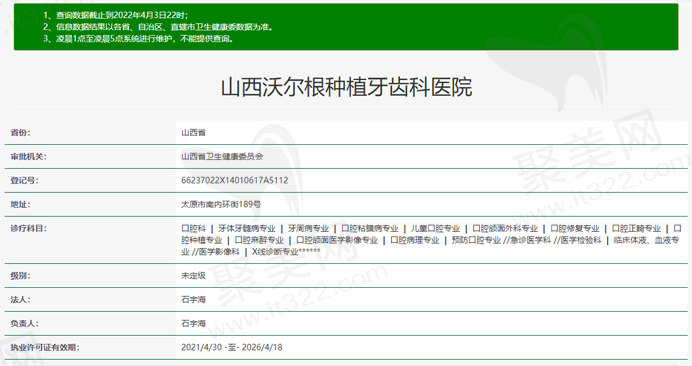
Task: Click the hospital title 山西沃尔根种植牙齿科医院
Action: click(x=346, y=87)
